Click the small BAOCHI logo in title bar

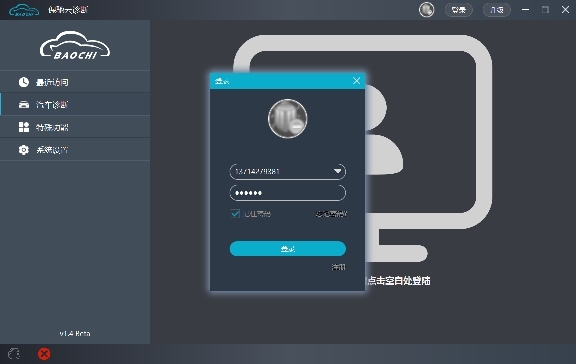click(x=24, y=10)
